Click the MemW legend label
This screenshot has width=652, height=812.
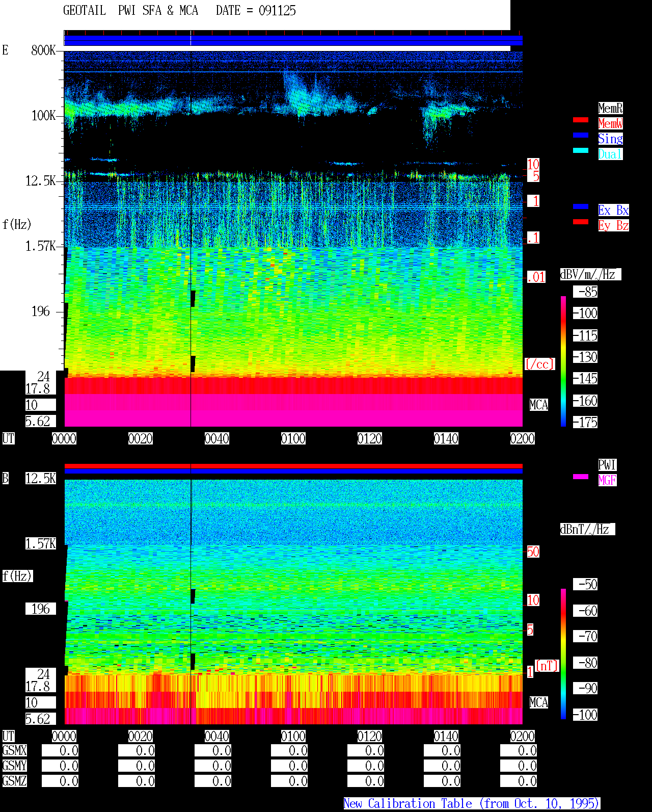coord(610,123)
